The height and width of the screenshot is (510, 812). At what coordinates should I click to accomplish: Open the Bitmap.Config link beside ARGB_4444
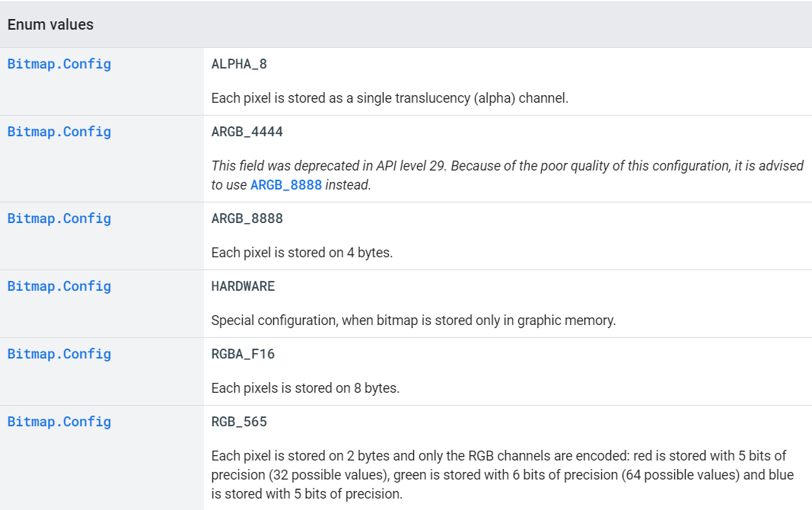(59, 132)
